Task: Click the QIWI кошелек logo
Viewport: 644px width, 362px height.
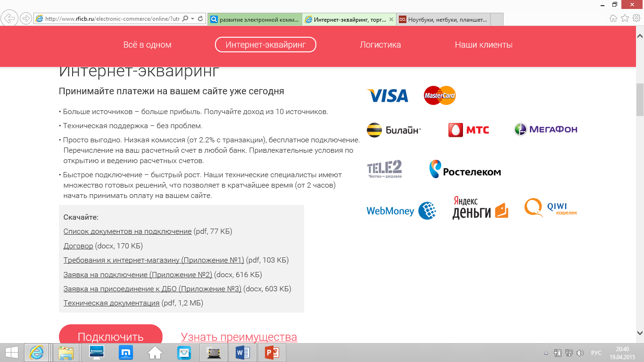Action: (551, 208)
